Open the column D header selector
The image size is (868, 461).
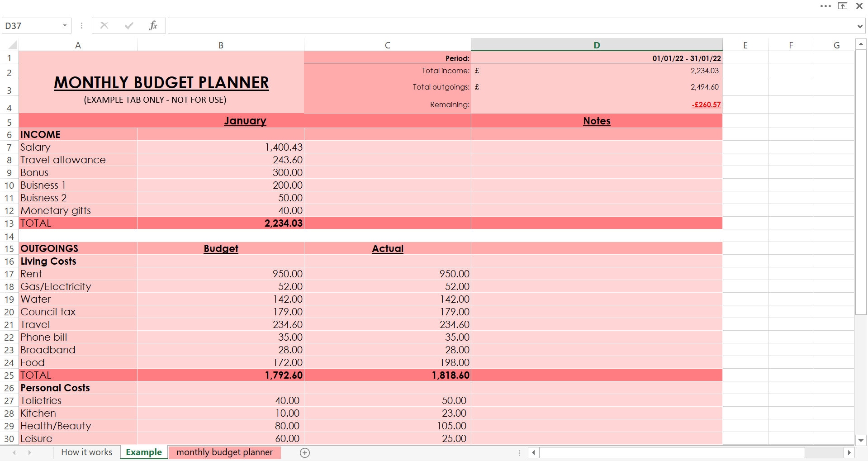596,45
